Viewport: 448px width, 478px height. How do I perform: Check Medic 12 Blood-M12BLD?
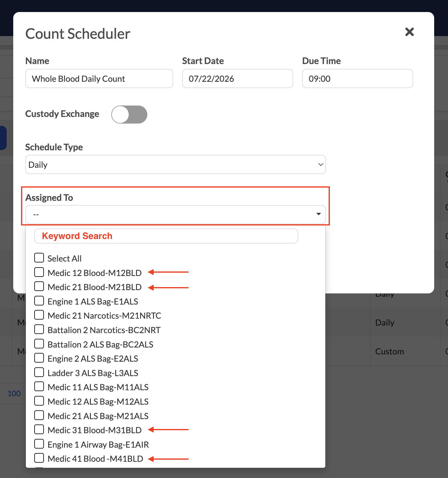(x=39, y=272)
